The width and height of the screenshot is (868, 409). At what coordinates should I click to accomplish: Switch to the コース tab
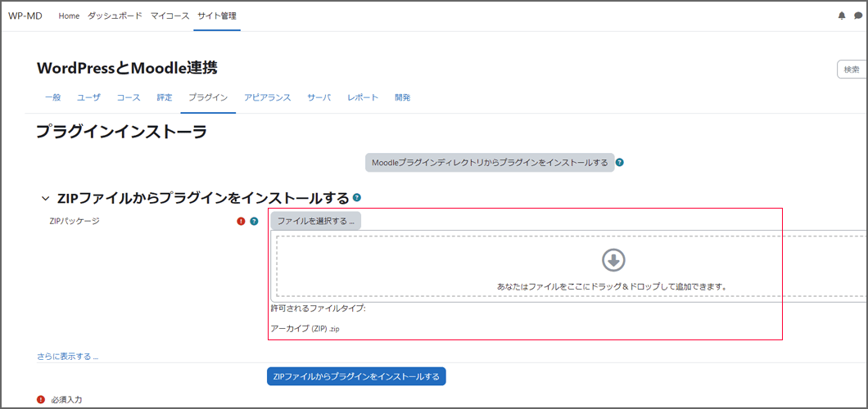(129, 98)
